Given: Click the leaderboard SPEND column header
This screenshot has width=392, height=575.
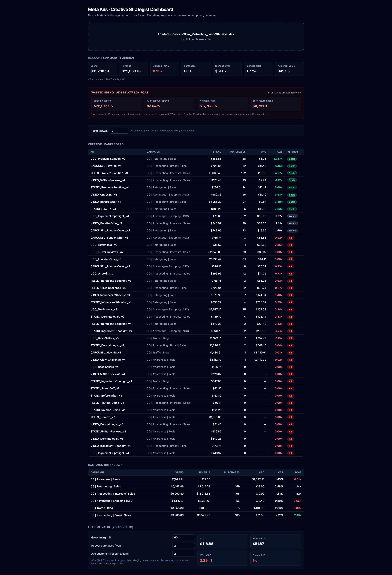Looking at the screenshot, I should point(217,152).
